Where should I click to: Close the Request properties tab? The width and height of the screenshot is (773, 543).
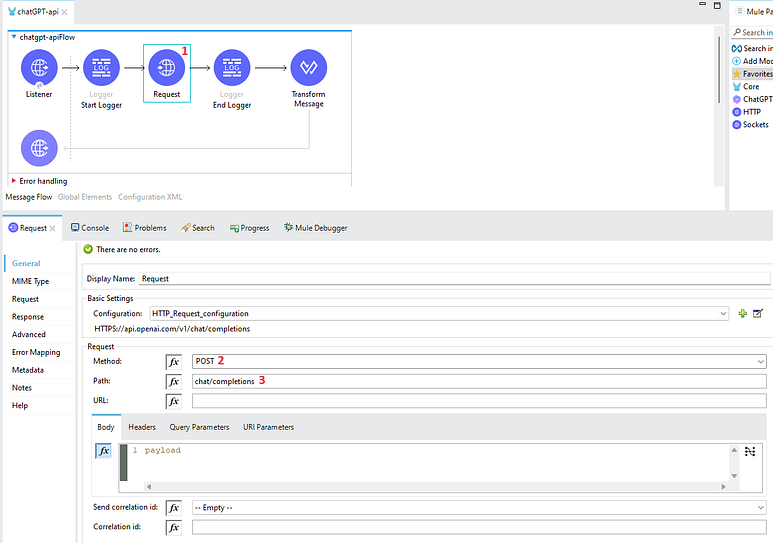(52, 228)
